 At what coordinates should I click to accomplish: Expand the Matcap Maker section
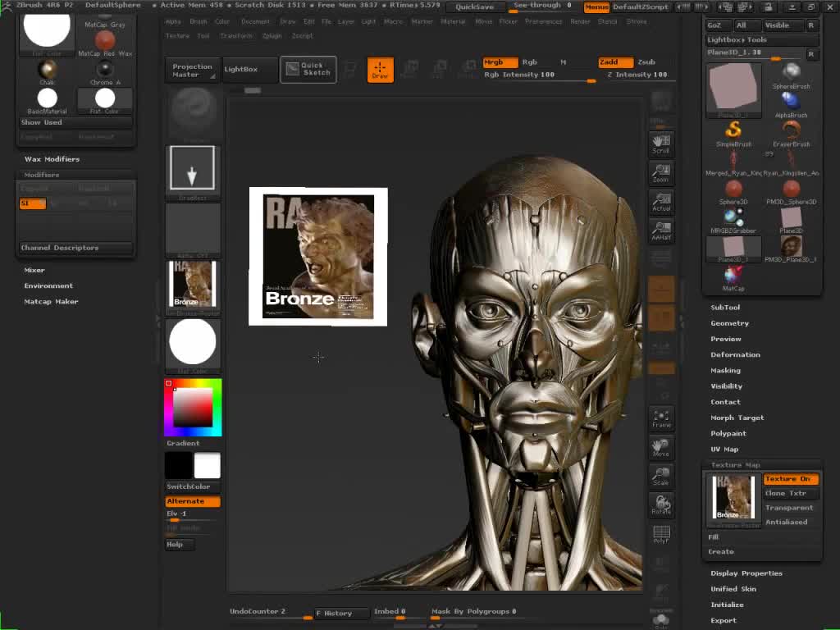click(x=51, y=302)
